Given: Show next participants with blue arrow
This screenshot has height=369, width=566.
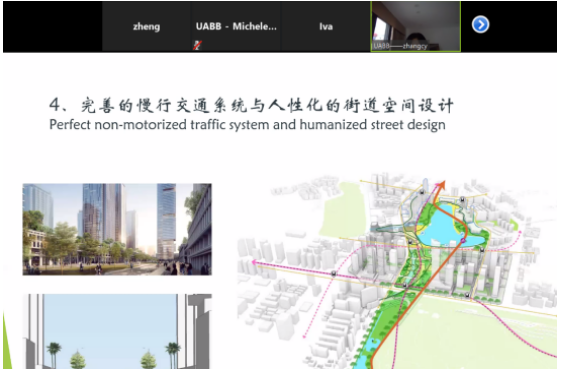Looking at the screenshot, I should pyautogui.click(x=480, y=25).
